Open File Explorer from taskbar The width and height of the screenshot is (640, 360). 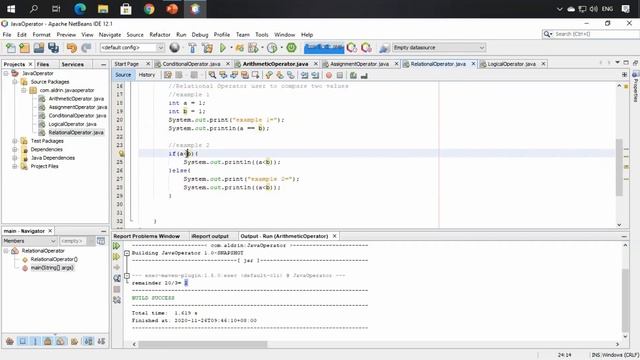tap(103, 9)
